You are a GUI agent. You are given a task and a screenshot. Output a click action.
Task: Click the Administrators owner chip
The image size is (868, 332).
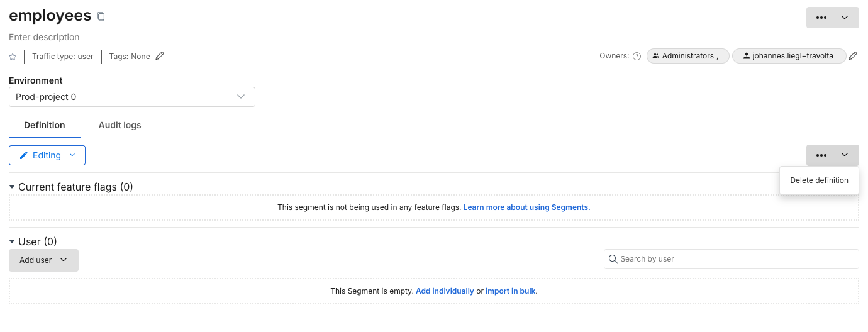pyautogui.click(x=688, y=56)
